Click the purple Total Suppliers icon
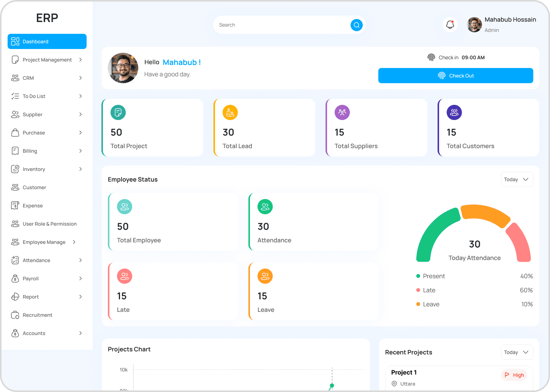This screenshot has height=392, width=550. (x=342, y=112)
